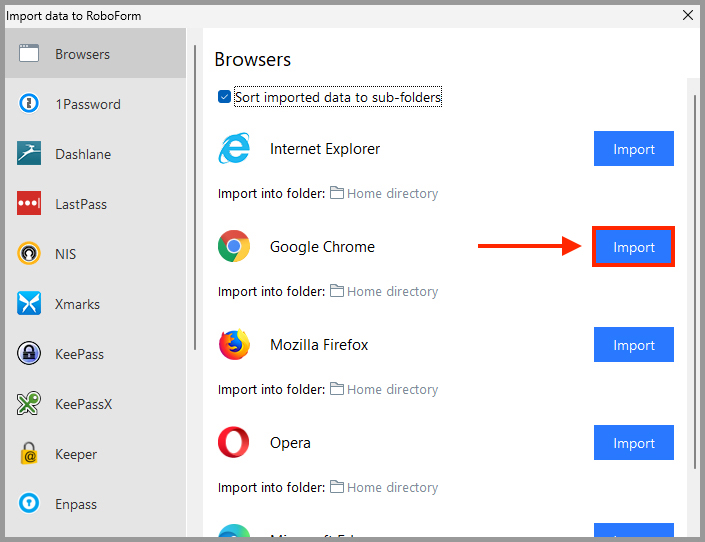
Task: Select the Xmarks icon in sidebar
Action: coord(29,304)
